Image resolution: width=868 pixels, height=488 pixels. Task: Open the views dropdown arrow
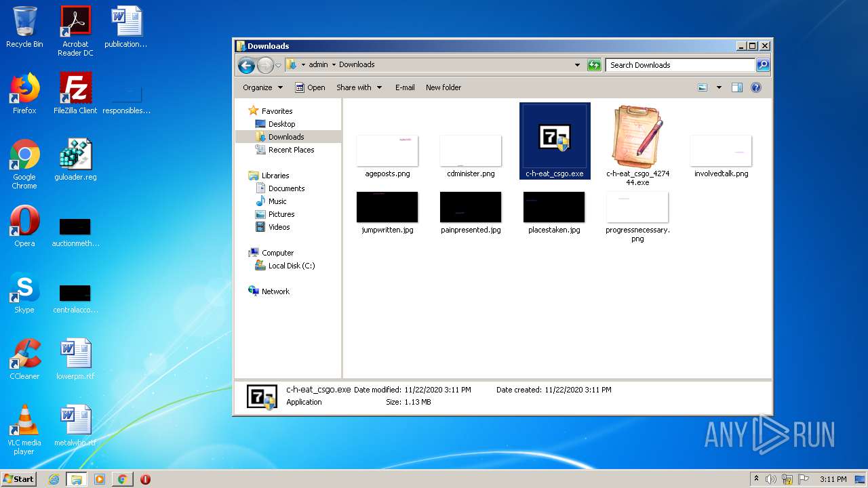(719, 87)
